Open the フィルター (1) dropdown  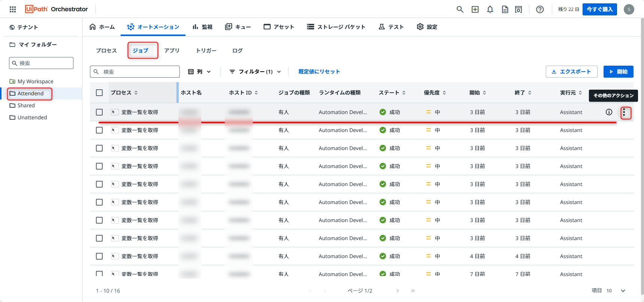pyautogui.click(x=255, y=72)
